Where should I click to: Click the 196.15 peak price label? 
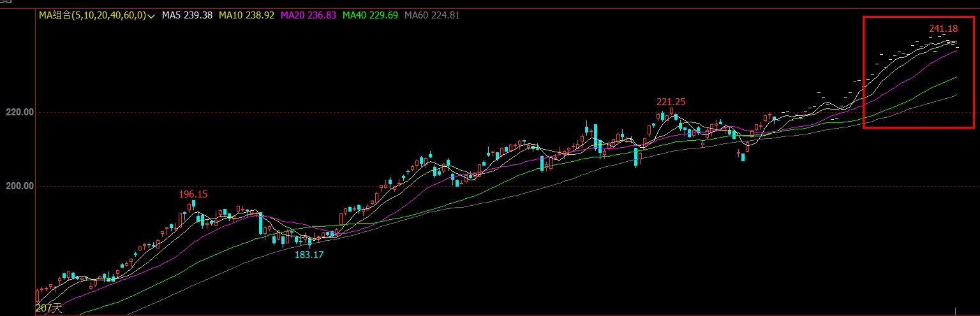[x=193, y=194]
